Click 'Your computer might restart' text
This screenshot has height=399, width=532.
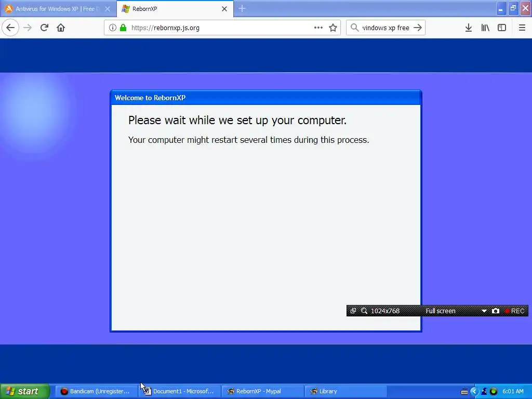248,140
